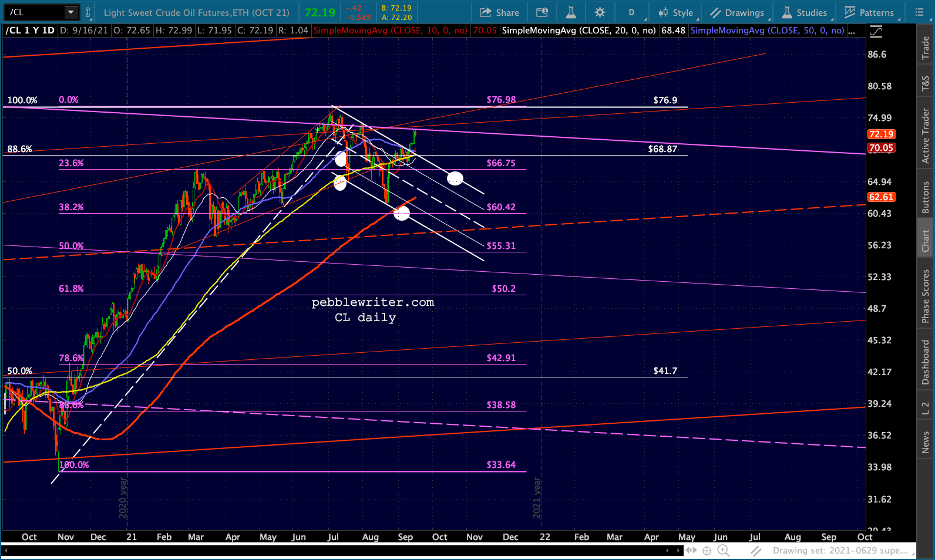Click the 72.19 price bubble on axis
The width and height of the screenshot is (935, 560).
click(882, 134)
